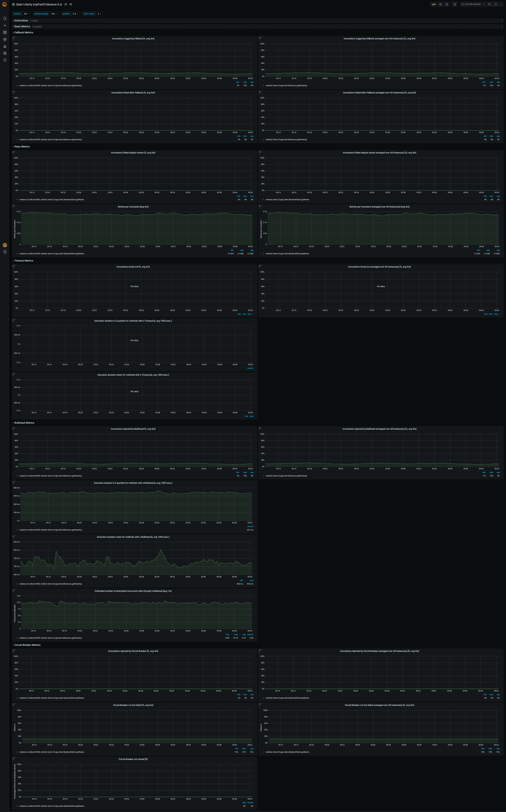Open dashboard settings via the gear icon

(447, 4)
